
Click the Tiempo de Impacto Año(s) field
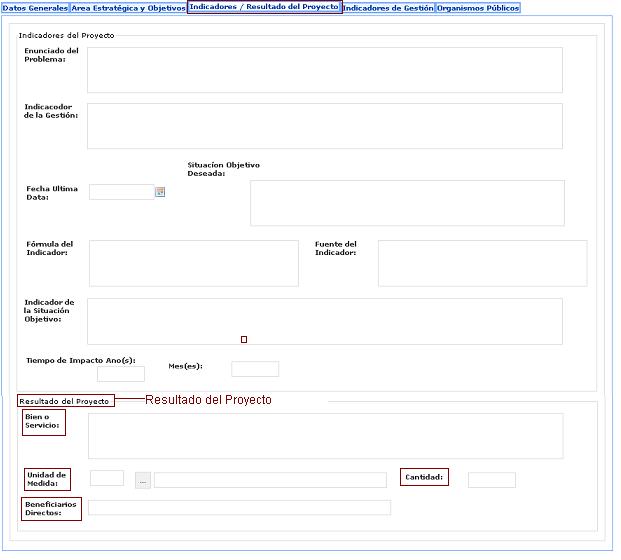(x=121, y=374)
